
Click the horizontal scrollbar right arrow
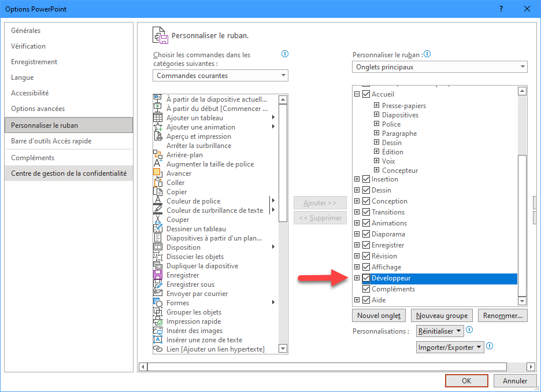(531, 367)
